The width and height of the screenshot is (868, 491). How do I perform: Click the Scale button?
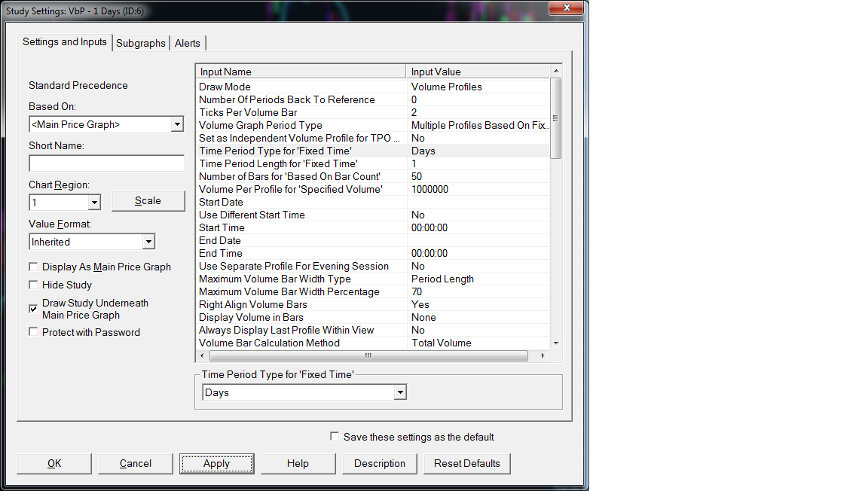point(148,201)
